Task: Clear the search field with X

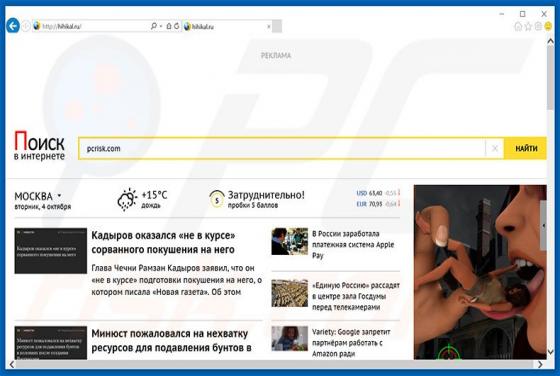Action: pyautogui.click(x=495, y=148)
